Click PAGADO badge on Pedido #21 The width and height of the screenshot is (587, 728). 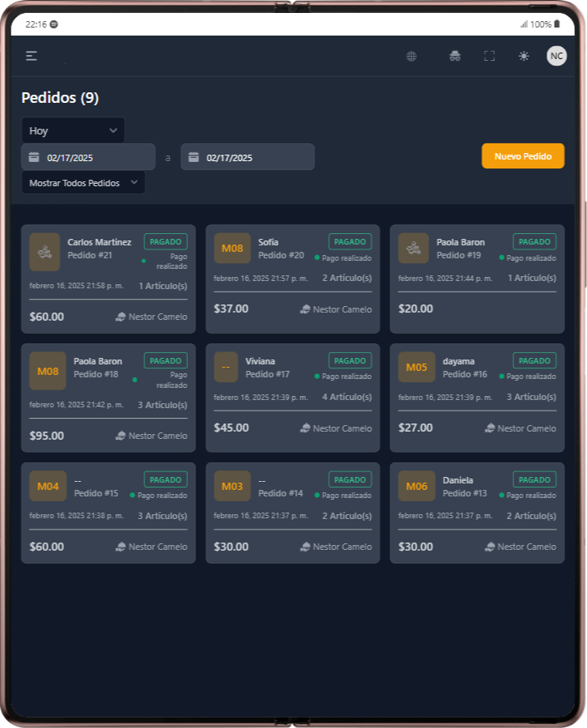click(166, 242)
